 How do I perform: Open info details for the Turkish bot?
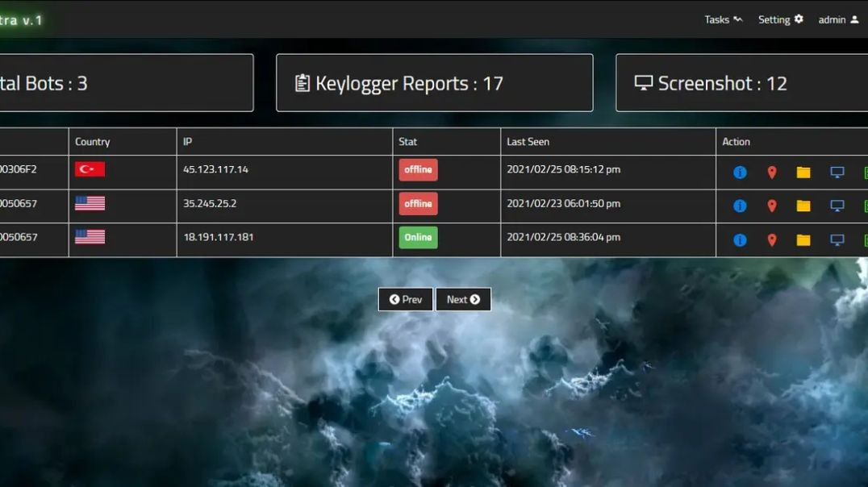[x=739, y=171]
